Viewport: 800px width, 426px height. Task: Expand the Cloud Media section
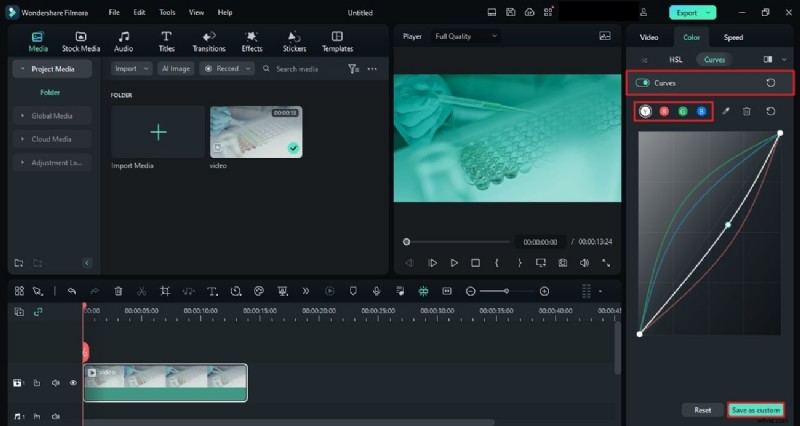point(52,139)
